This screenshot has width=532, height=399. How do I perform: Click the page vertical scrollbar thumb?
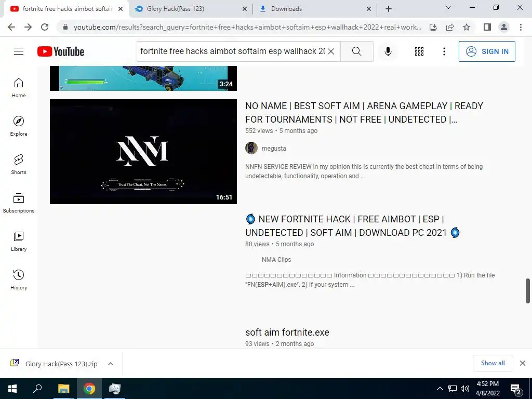coord(528,291)
